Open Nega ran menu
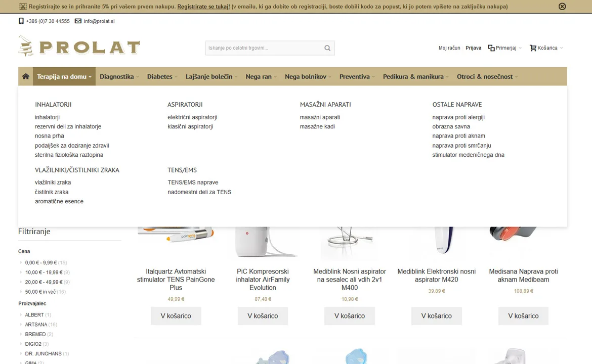Screen dimensions: 592x364 point(261,76)
